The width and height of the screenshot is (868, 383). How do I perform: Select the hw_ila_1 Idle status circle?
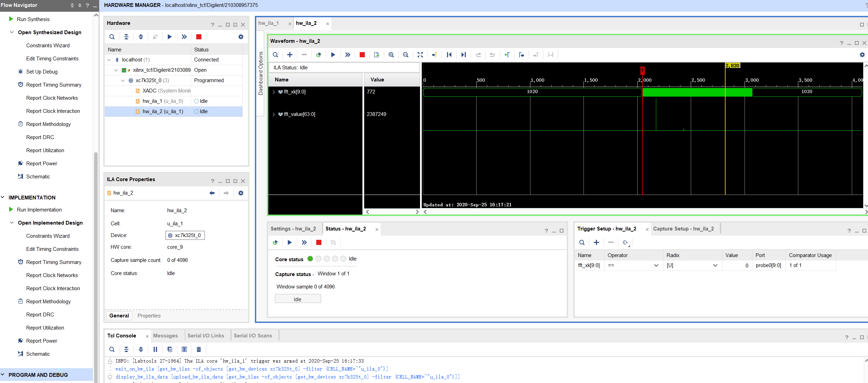[196, 101]
